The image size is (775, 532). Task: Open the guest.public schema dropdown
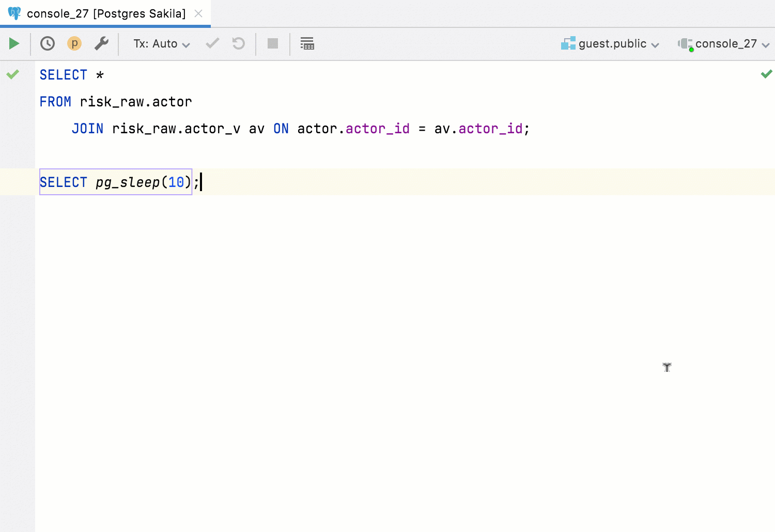pyautogui.click(x=610, y=44)
